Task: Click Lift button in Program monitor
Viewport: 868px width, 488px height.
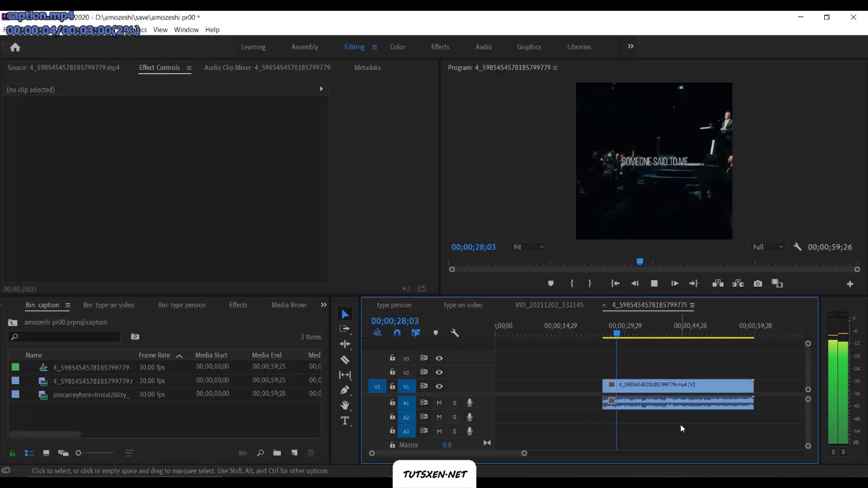Action: 718,283
